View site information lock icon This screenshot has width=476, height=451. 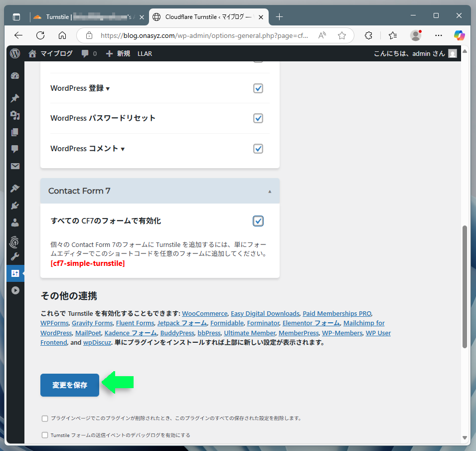click(x=89, y=35)
